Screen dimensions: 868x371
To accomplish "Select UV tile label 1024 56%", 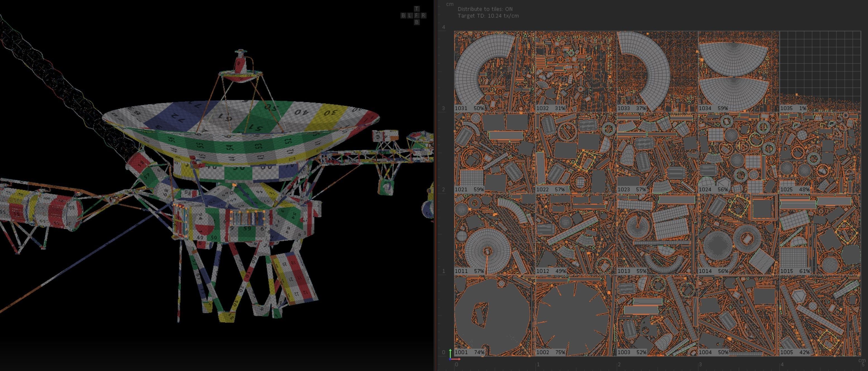I will (x=713, y=189).
